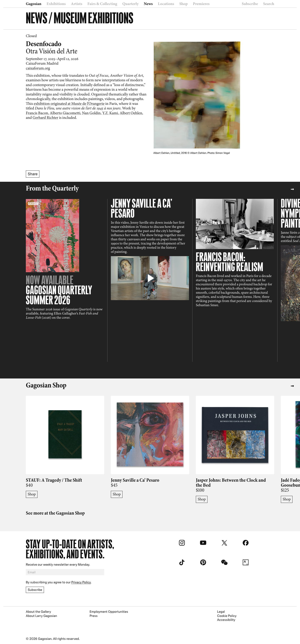Click the newsletter Subscribe button

(35, 590)
